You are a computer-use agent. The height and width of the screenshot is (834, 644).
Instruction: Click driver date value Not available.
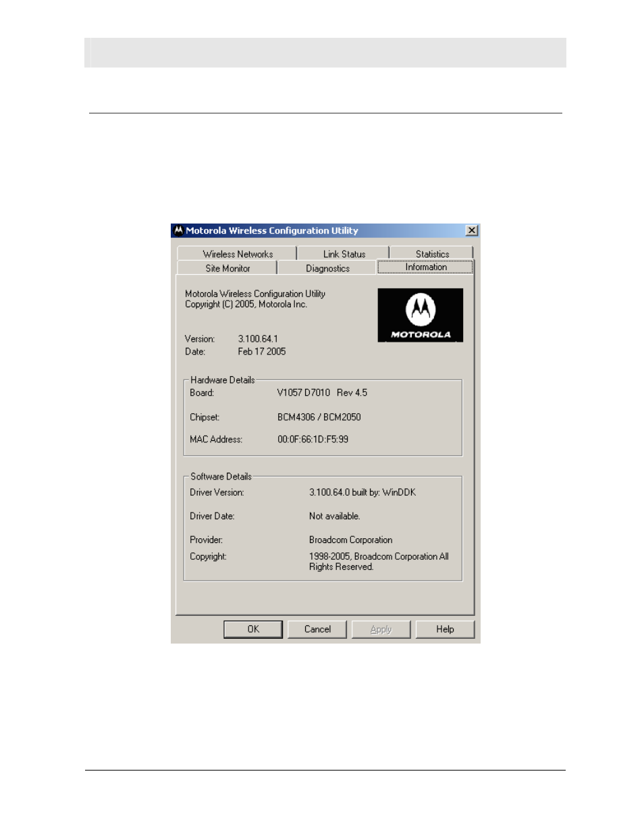click(334, 516)
